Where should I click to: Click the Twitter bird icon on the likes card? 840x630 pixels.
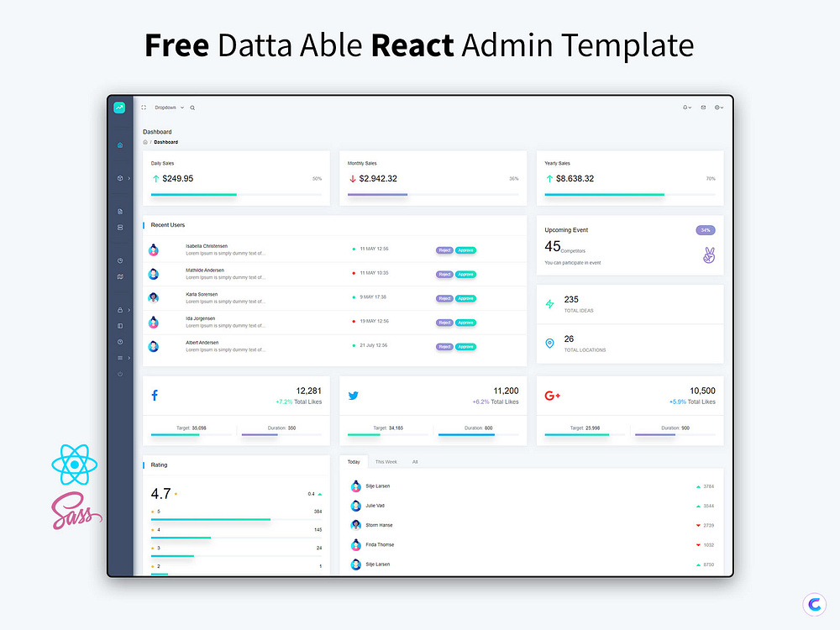(x=354, y=395)
